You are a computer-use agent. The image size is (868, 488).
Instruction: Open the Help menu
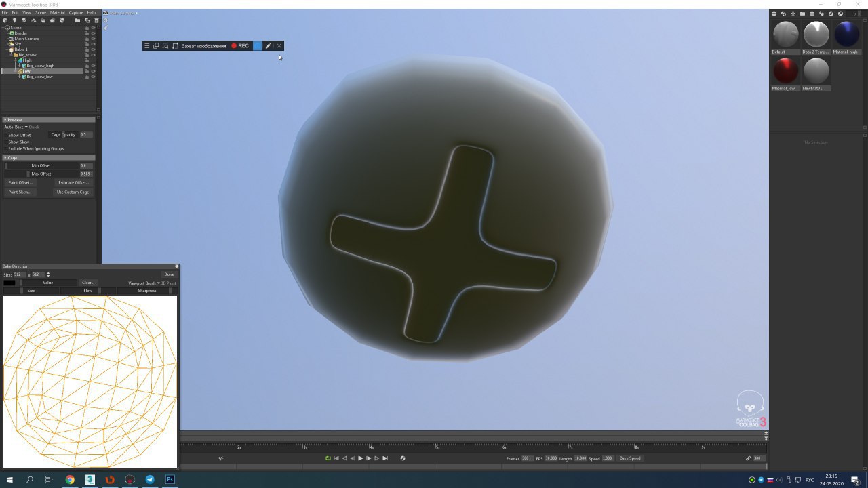[x=91, y=12]
